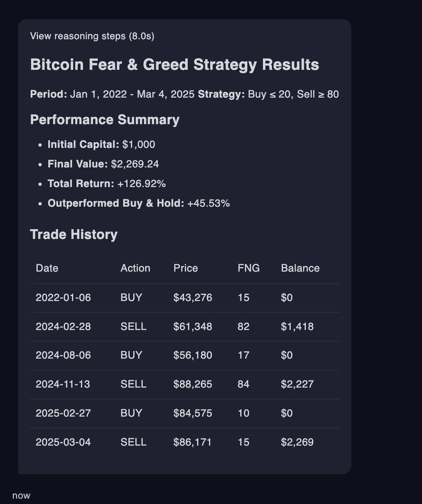Click the Performance Summary heading

coord(105,120)
